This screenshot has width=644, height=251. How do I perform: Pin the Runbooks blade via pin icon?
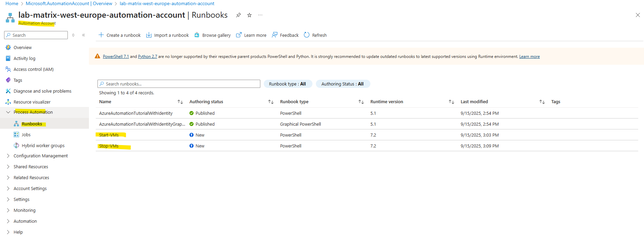[239, 15]
